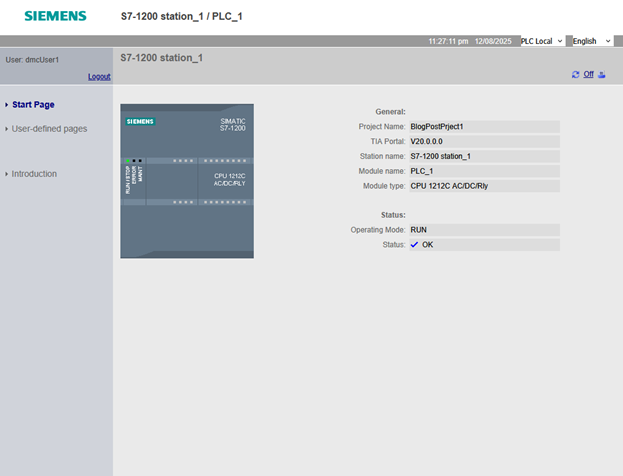Screen dimensions: 623x476
Task: Open the English language dropdown
Action: (x=590, y=41)
